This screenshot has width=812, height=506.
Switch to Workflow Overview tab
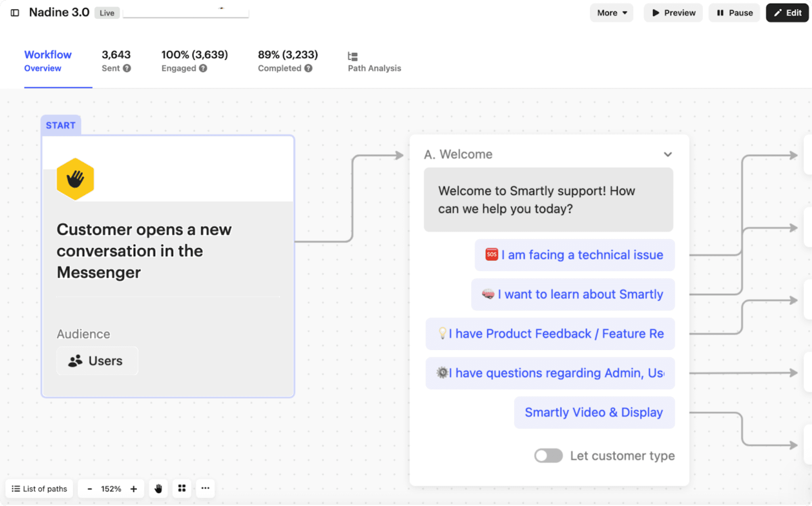[x=48, y=61]
